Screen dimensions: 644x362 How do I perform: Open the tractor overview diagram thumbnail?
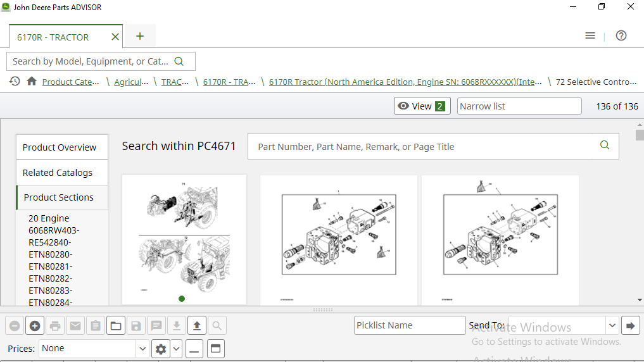pyautogui.click(x=184, y=240)
